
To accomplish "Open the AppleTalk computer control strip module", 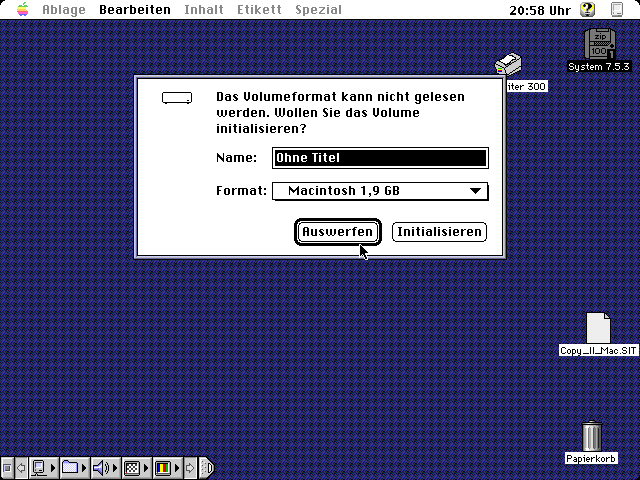I will (x=41, y=467).
